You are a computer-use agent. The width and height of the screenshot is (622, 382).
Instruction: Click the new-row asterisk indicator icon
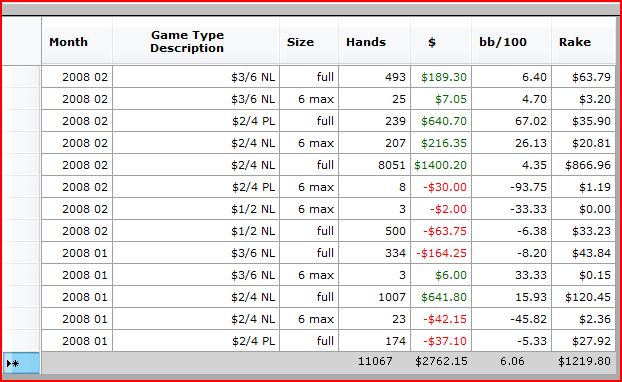(x=13, y=363)
